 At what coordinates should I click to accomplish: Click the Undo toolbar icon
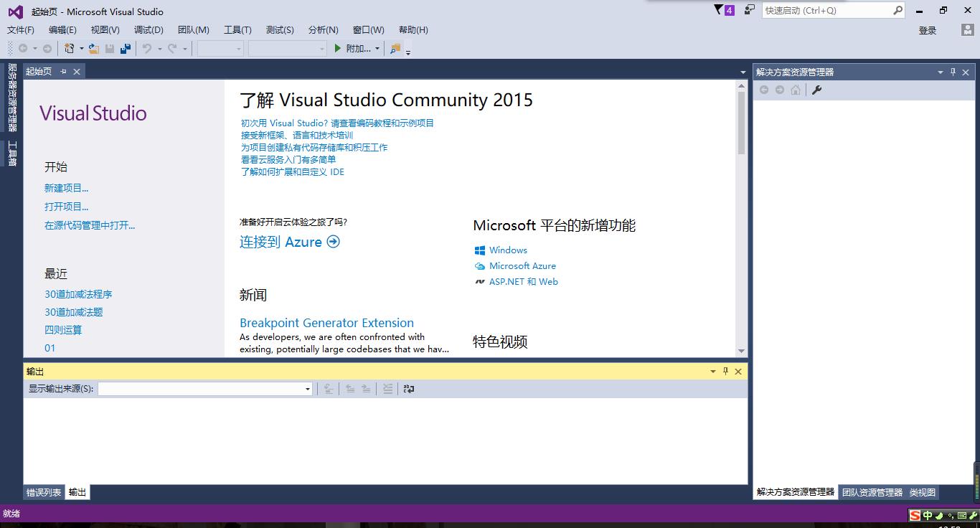pos(147,49)
